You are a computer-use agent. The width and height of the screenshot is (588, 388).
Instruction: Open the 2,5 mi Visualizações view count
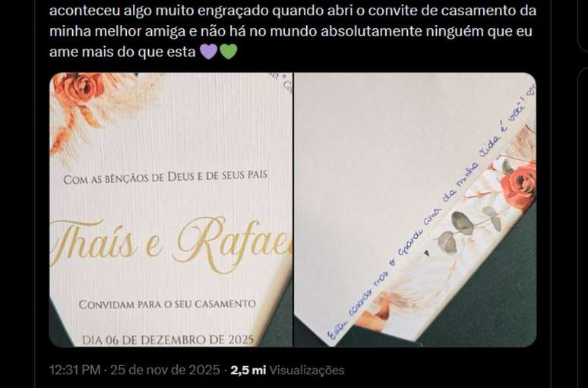287,370
